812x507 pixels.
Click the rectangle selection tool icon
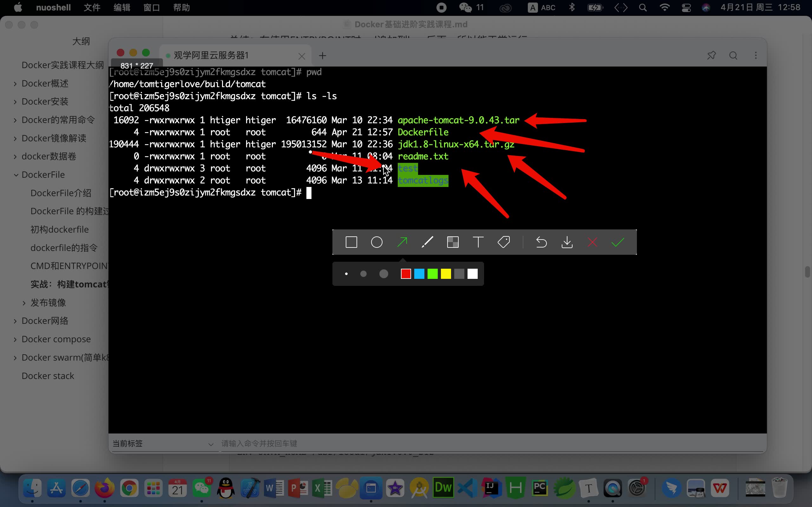coord(351,242)
